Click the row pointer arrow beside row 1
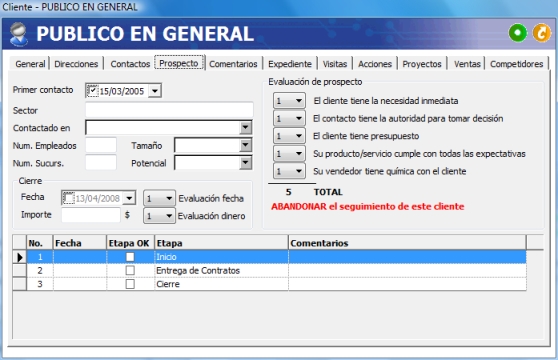The height and width of the screenshot is (360, 558). 20,257
